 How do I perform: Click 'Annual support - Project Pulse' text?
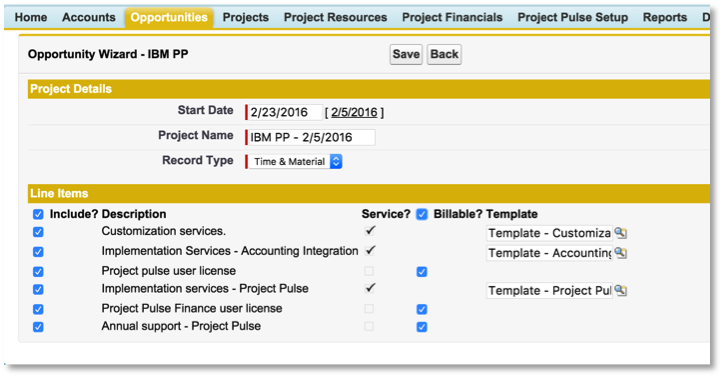(x=181, y=326)
